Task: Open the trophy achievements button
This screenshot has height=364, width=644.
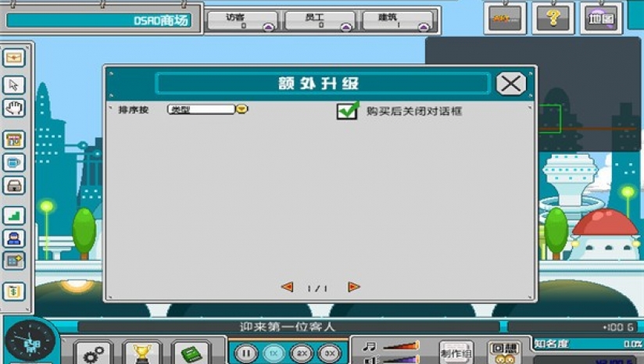Action: 142,354
